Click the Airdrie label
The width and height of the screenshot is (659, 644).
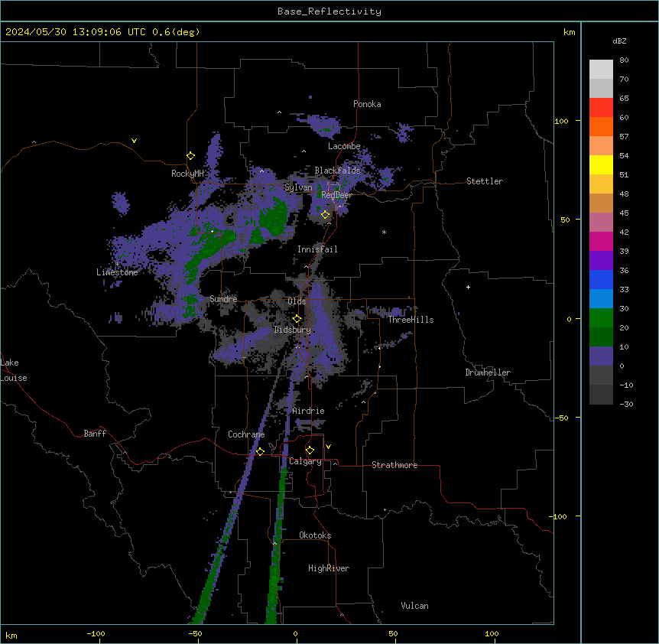point(309,411)
